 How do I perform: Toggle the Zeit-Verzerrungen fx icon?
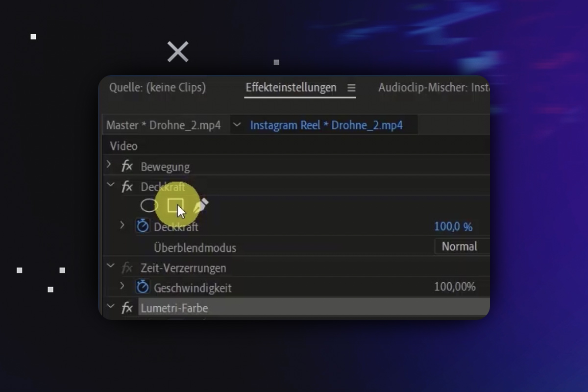click(x=127, y=268)
